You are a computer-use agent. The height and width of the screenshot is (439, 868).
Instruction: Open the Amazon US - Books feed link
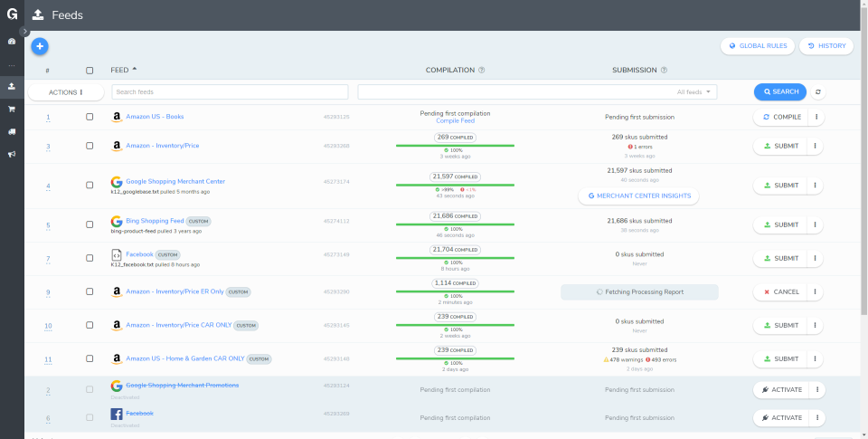click(x=155, y=117)
